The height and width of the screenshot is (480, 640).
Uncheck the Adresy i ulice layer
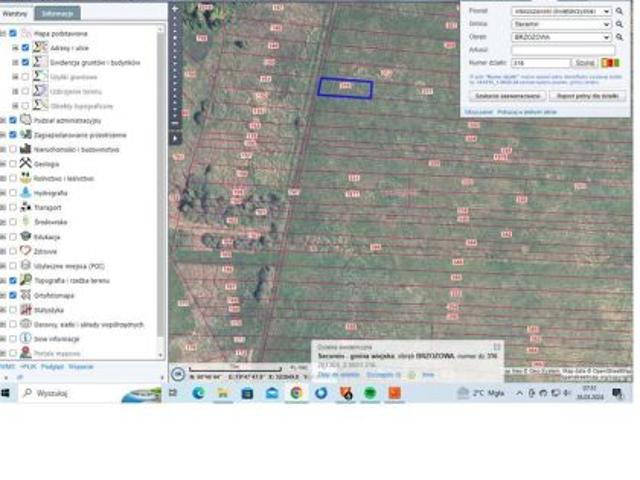point(25,48)
